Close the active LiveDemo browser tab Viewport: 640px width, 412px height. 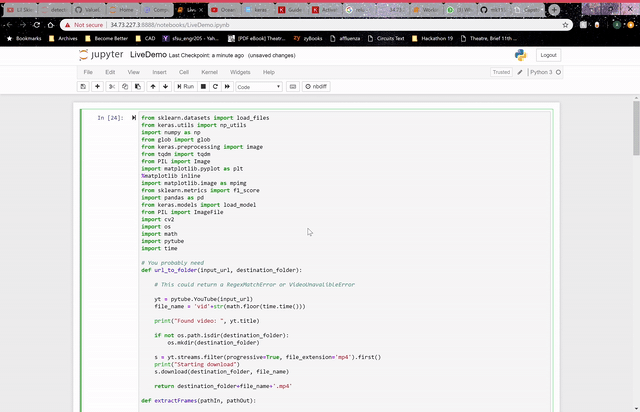pos(201,10)
